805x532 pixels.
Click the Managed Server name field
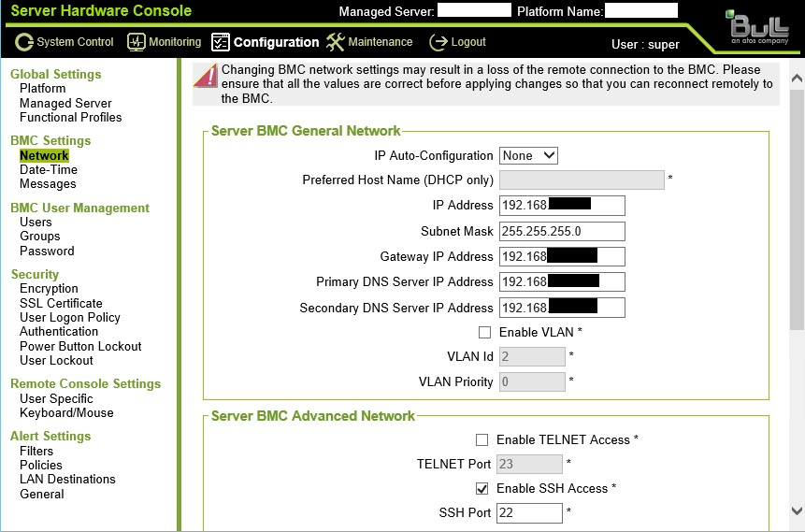pos(474,10)
